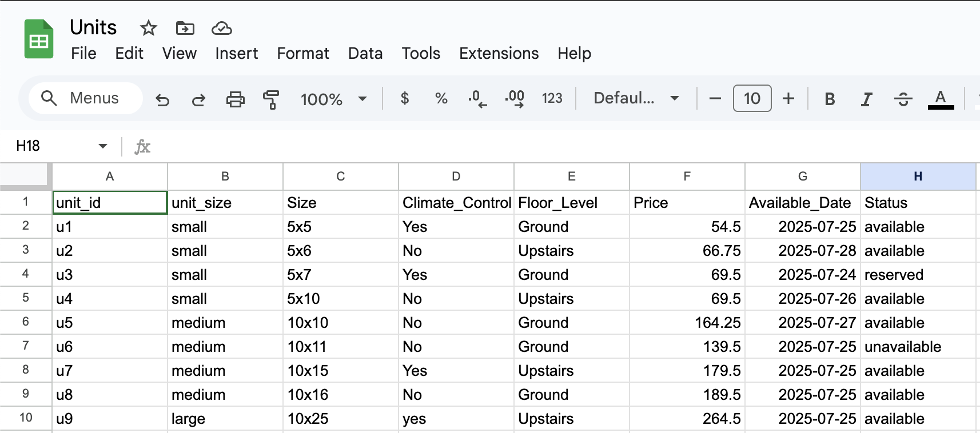Screen dimensions: 980x433
Task: Select column D header
Action: 456,177
